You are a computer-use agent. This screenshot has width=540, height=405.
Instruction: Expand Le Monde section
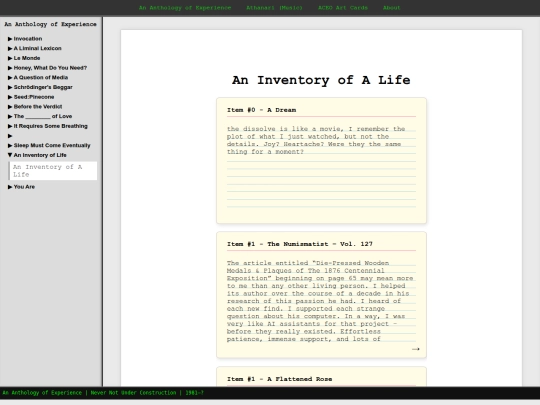coord(24,58)
